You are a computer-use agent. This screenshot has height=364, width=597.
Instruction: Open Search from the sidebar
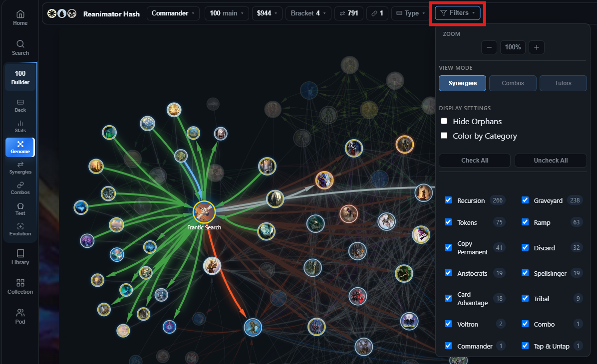pyautogui.click(x=20, y=48)
